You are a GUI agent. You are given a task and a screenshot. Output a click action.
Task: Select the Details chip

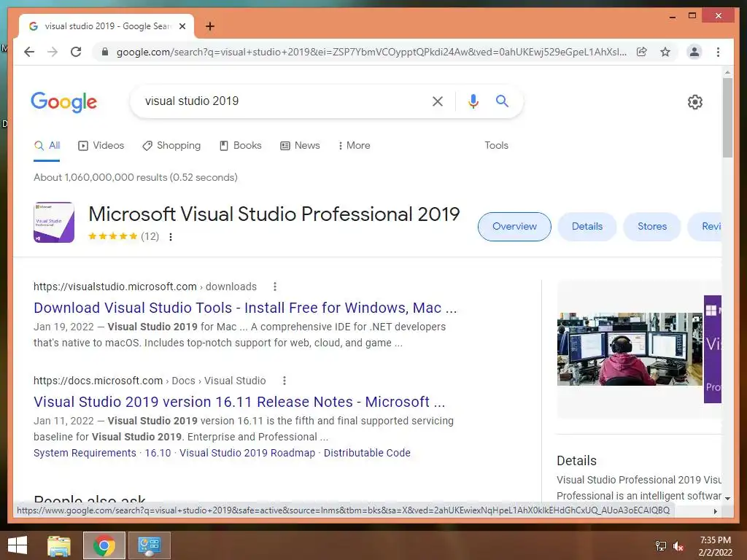click(587, 227)
